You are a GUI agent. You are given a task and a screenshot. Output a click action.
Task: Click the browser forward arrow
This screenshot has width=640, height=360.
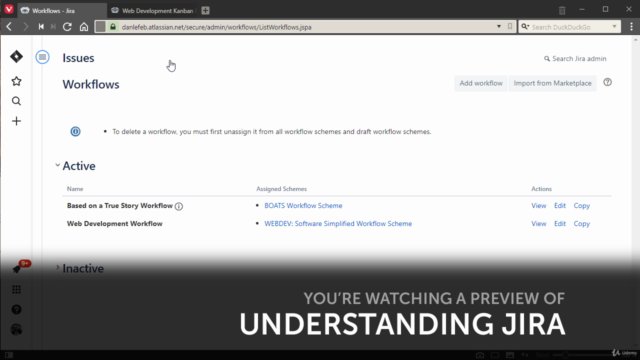pyautogui.click(x=25, y=27)
